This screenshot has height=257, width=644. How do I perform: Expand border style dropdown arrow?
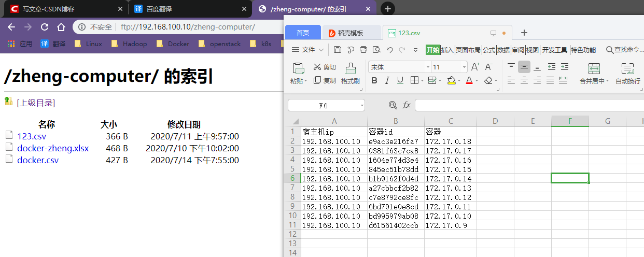[422, 81]
